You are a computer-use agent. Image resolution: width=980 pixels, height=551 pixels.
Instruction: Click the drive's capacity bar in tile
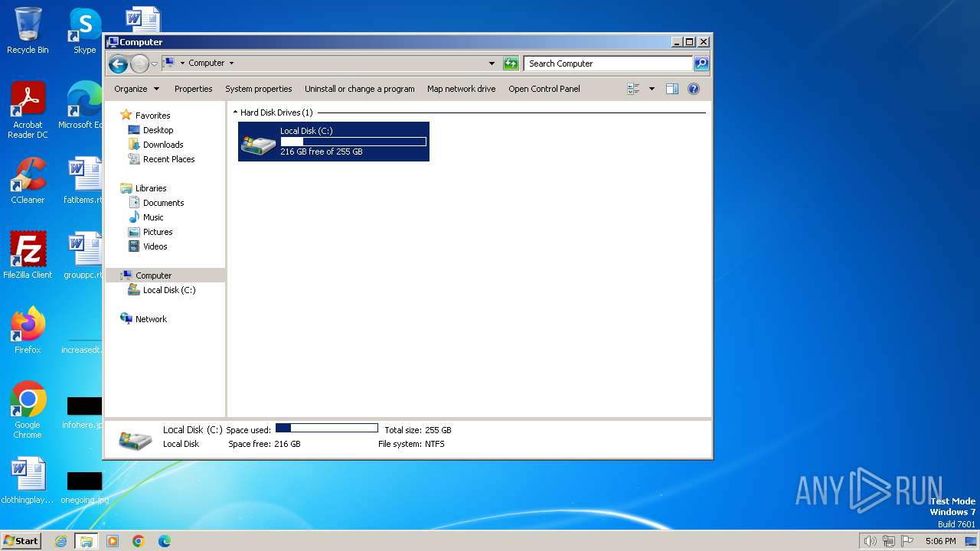pos(353,142)
